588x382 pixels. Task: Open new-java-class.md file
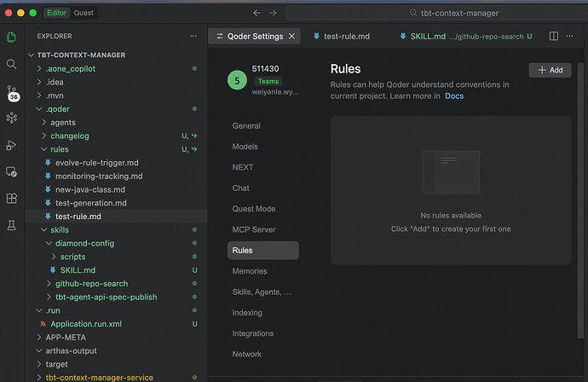click(90, 189)
